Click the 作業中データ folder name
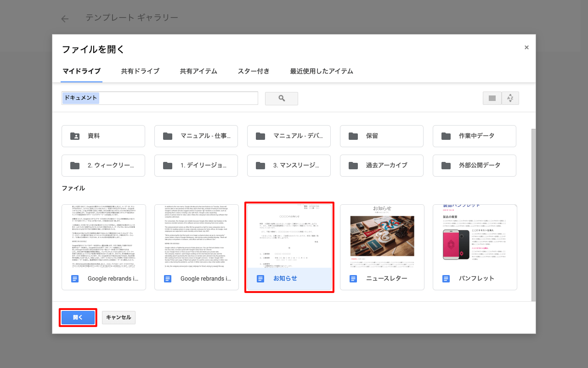Screen dimensions: 588x368 click(x=477, y=136)
